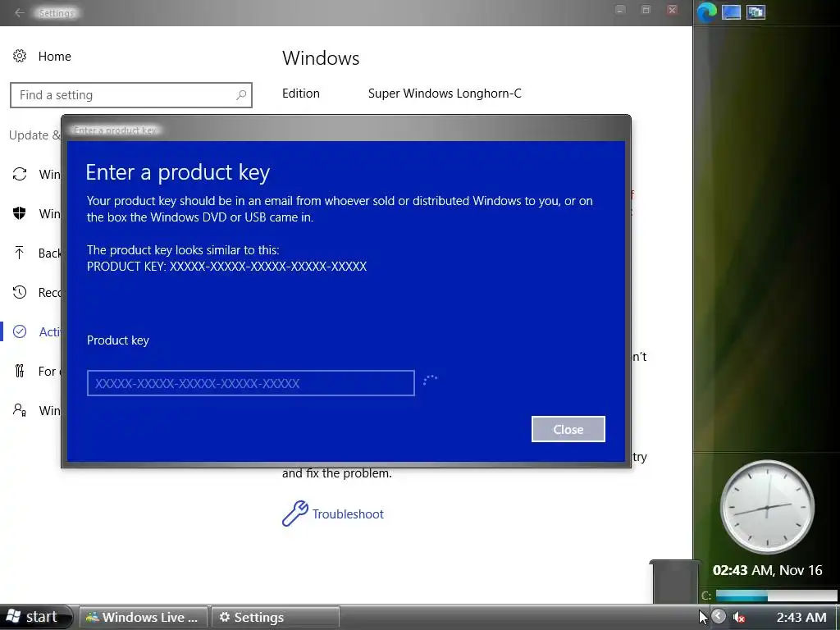Click the C: drive usage bar
Viewport: 840px width, 630px height.
[x=776, y=596]
